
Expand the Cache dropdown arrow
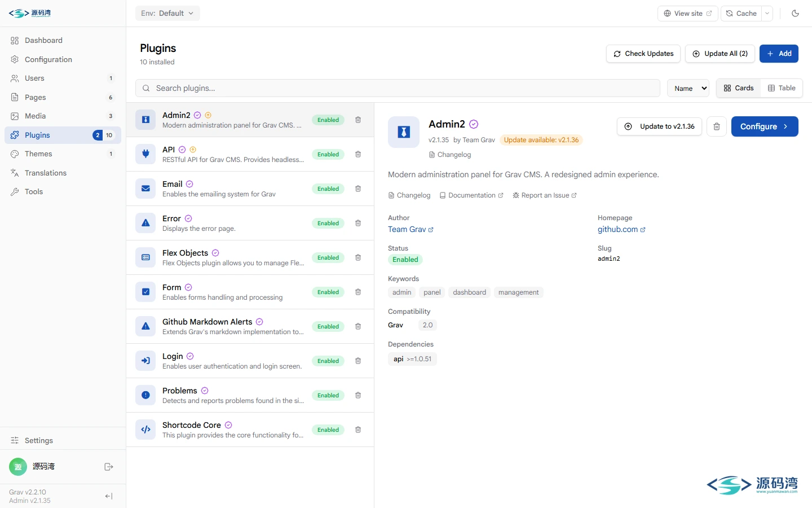767,14
